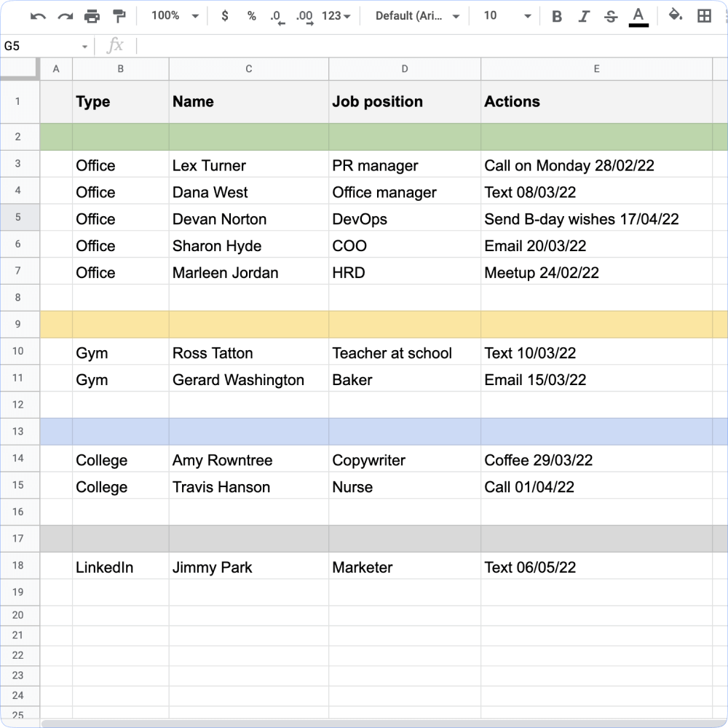Select cell COO
This screenshot has height=728, width=728.
pyautogui.click(x=405, y=244)
